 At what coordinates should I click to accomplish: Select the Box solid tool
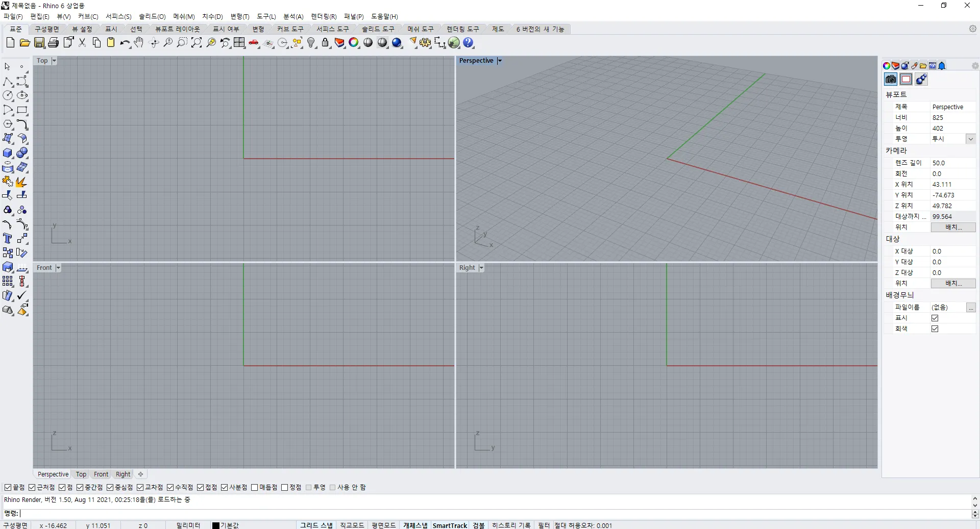coord(8,153)
